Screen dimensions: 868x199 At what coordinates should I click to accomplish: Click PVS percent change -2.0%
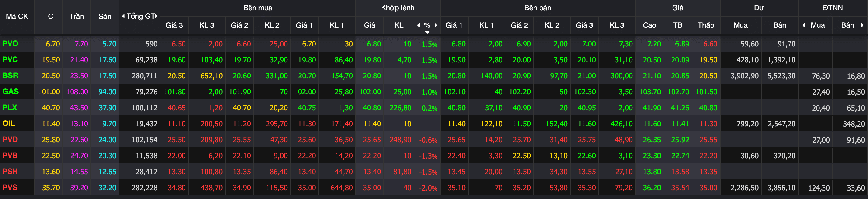click(x=428, y=188)
